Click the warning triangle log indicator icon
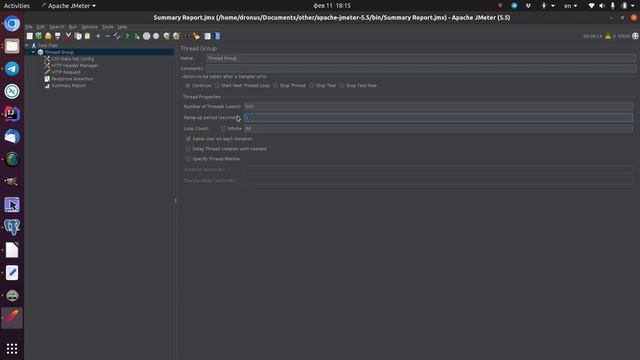Image resolution: width=640 pixels, height=360 pixels. (x=608, y=36)
